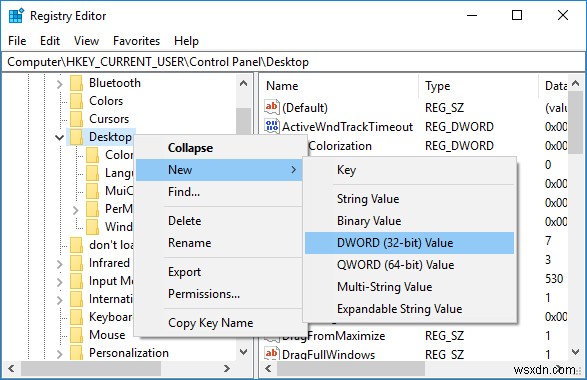Click the Bluetooth folder icon

pos(76,83)
